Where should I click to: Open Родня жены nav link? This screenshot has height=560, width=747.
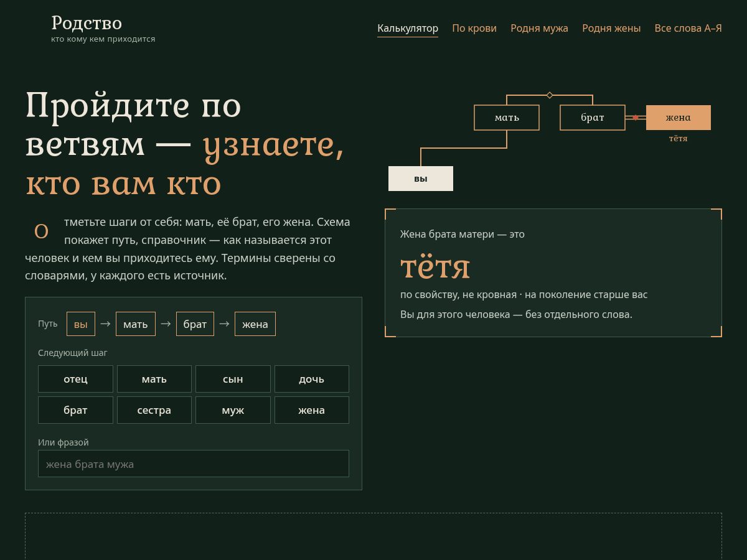611,28
